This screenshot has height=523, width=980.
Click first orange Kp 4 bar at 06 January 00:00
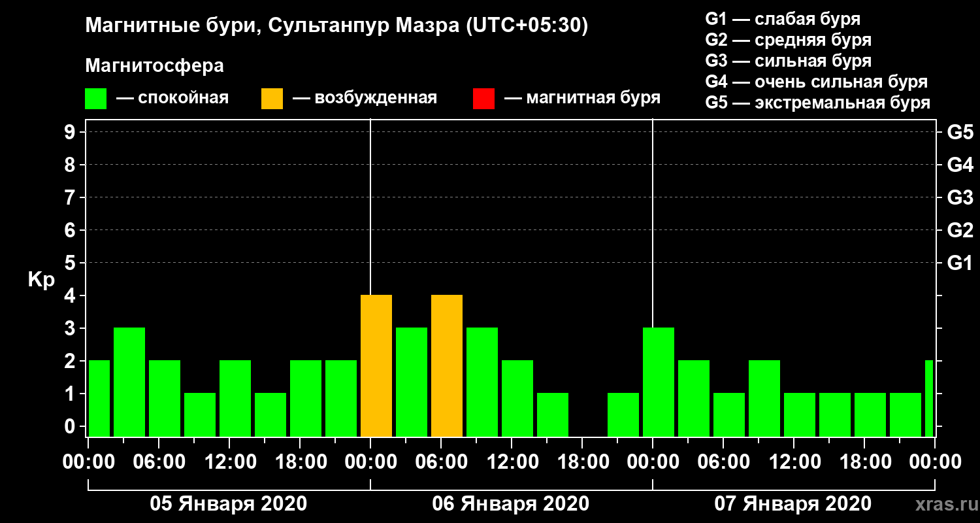point(376,366)
